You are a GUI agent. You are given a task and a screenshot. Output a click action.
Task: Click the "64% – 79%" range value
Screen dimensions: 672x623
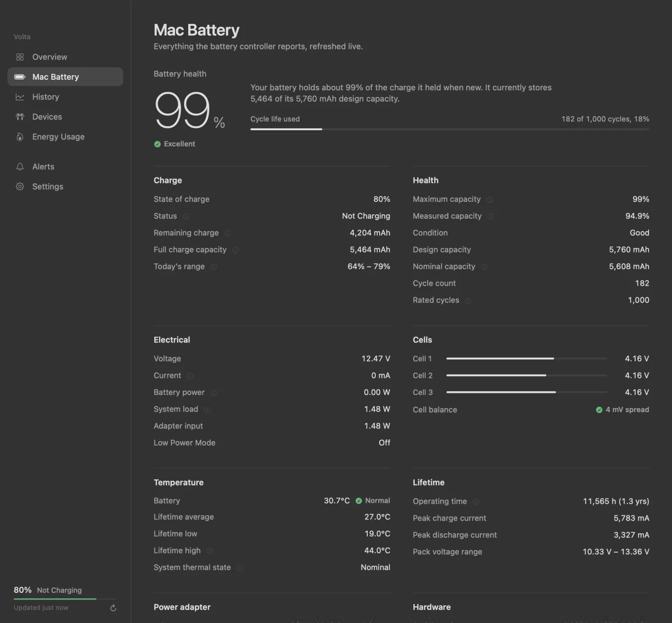point(369,267)
